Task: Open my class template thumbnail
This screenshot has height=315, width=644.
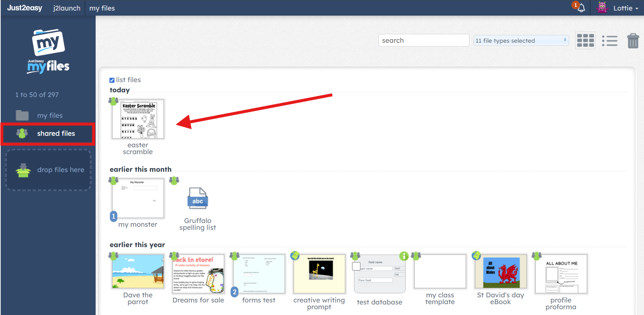Action: [440, 272]
